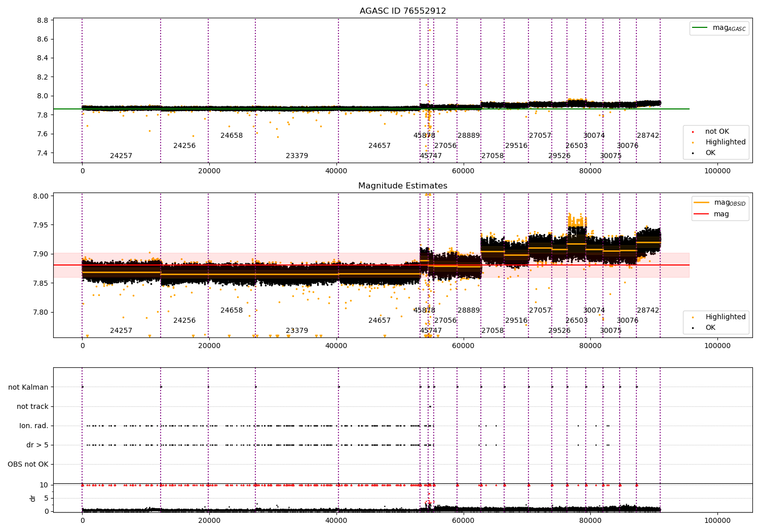The height and width of the screenshot is (532, 760).
Task: Click obsid 24257 in the top plot
Action: click(121, 156)
